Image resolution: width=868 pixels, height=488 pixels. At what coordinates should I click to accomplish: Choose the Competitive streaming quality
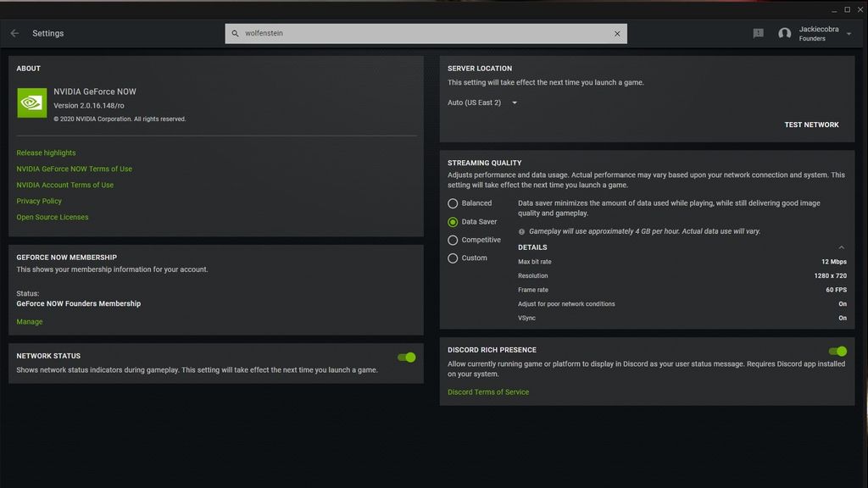tap(453, 240)
